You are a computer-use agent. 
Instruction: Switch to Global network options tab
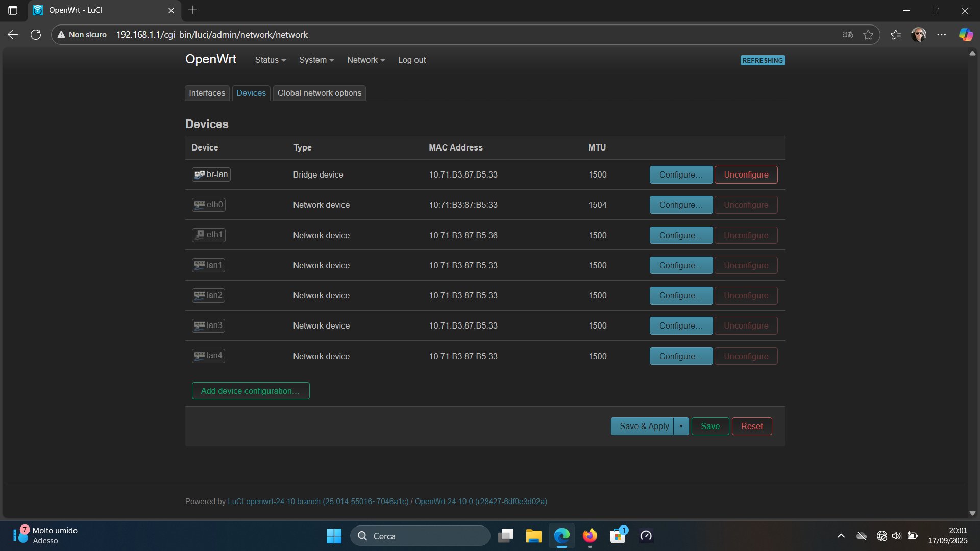[x=319, y=93]
